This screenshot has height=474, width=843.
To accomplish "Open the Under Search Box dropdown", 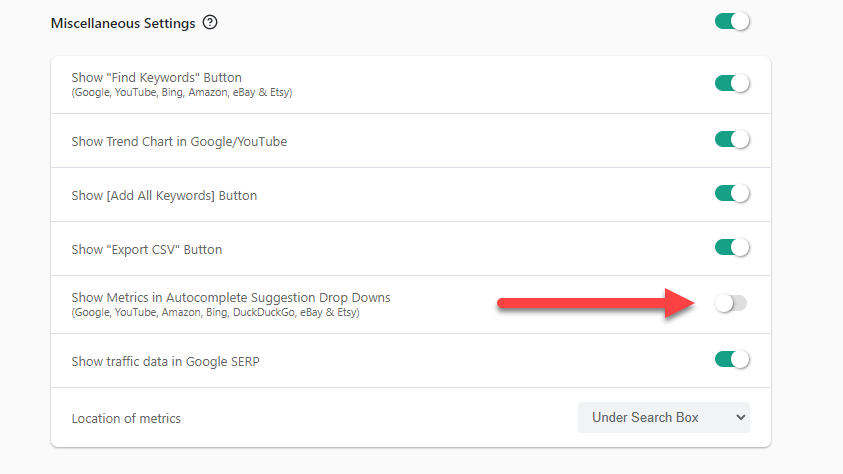I will [664, 417].
